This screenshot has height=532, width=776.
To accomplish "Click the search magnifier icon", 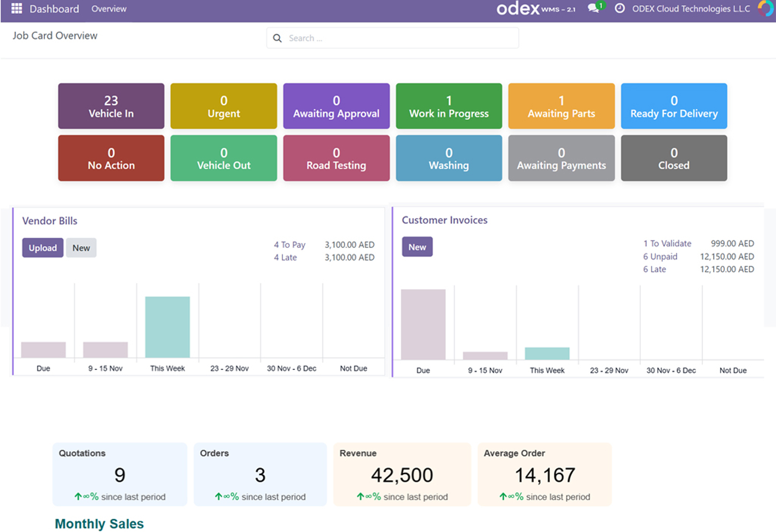I will click(x=277, y=38).
